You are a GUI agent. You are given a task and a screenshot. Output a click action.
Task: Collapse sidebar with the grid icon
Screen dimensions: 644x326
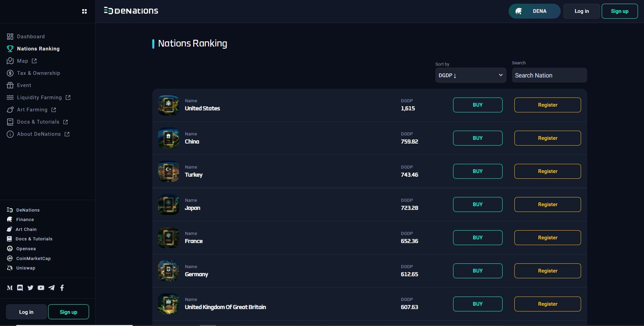(x=84, y=12)
